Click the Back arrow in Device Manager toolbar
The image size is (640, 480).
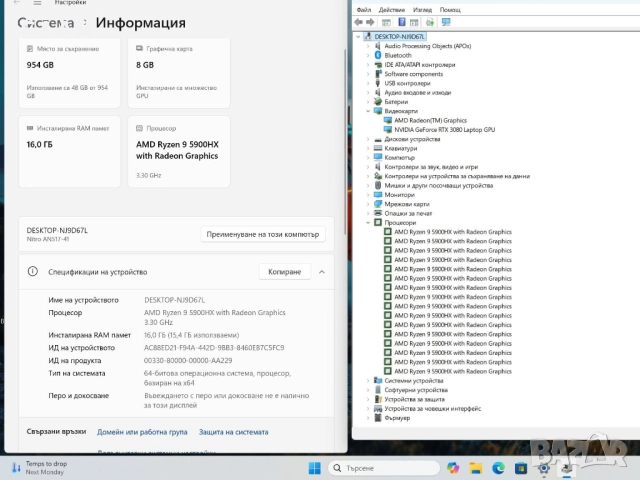360,21
